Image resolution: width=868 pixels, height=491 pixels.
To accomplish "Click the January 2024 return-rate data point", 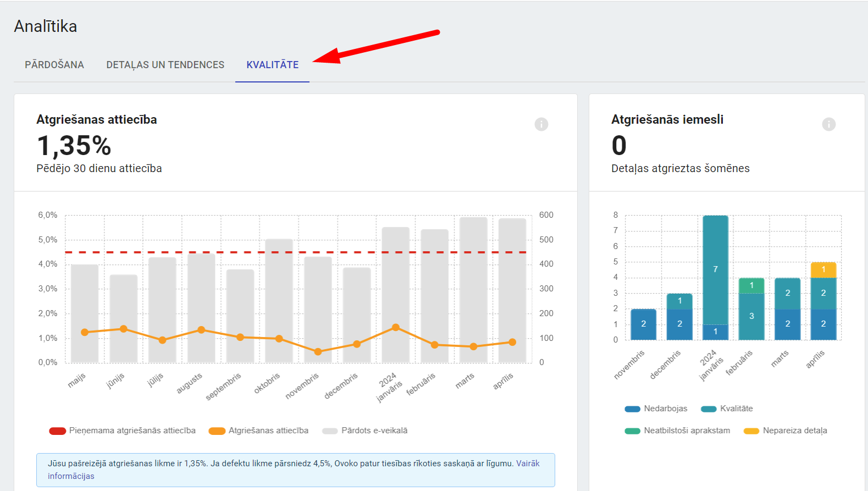I will click(396, 327).
